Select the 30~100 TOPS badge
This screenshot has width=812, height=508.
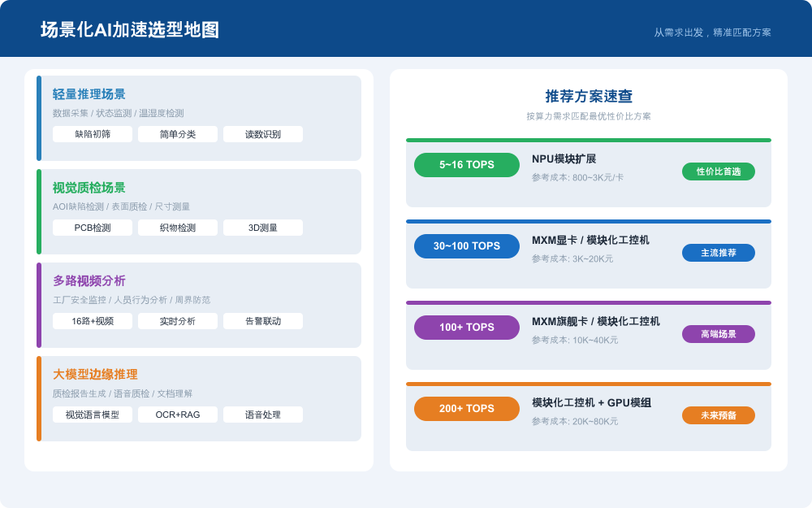(467, 246)
